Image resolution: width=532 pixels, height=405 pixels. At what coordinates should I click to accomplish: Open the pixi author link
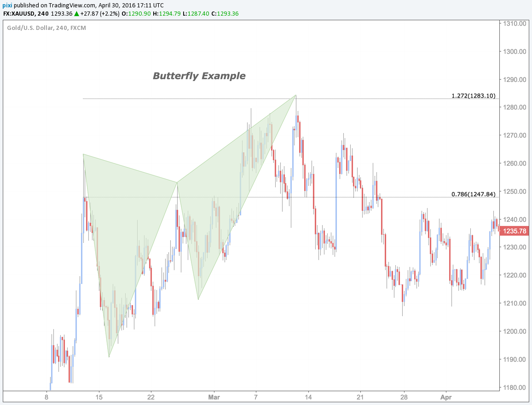[7, 5]
